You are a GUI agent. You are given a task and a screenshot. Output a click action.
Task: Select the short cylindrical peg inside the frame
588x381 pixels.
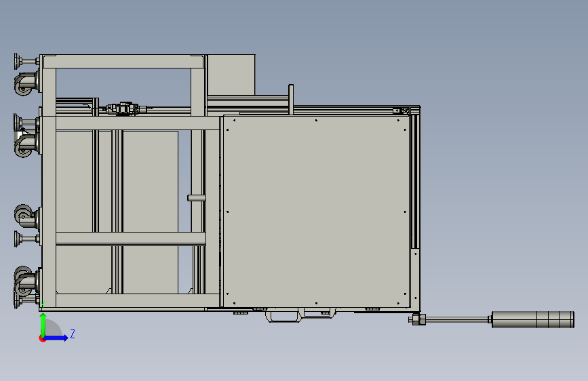point(197,198)
